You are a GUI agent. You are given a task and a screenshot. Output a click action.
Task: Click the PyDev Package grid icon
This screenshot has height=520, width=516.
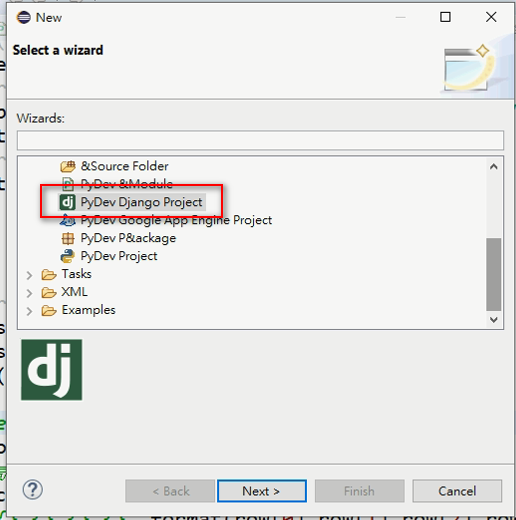click(x=68, y=238)
